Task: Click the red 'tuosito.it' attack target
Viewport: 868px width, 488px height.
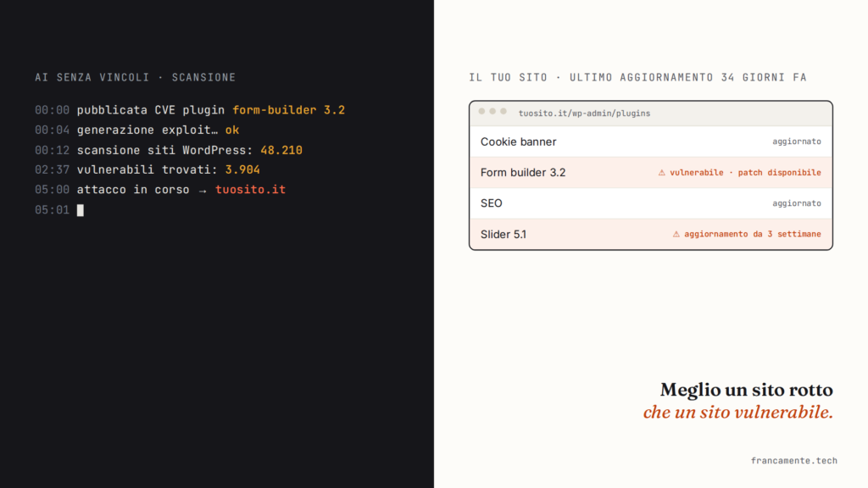Action: tap(250, 190)
